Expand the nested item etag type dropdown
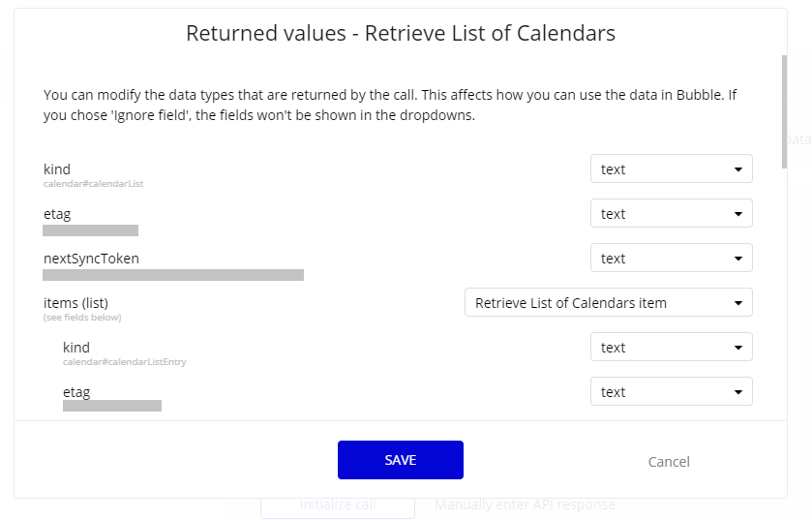Viewport: 812px width, 520px height. [671, 392]
